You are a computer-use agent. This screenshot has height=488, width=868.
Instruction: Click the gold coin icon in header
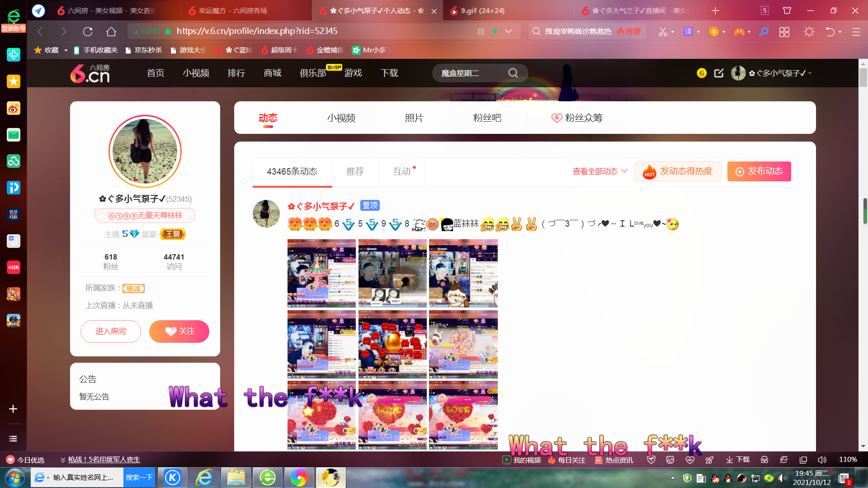[702, 73]
